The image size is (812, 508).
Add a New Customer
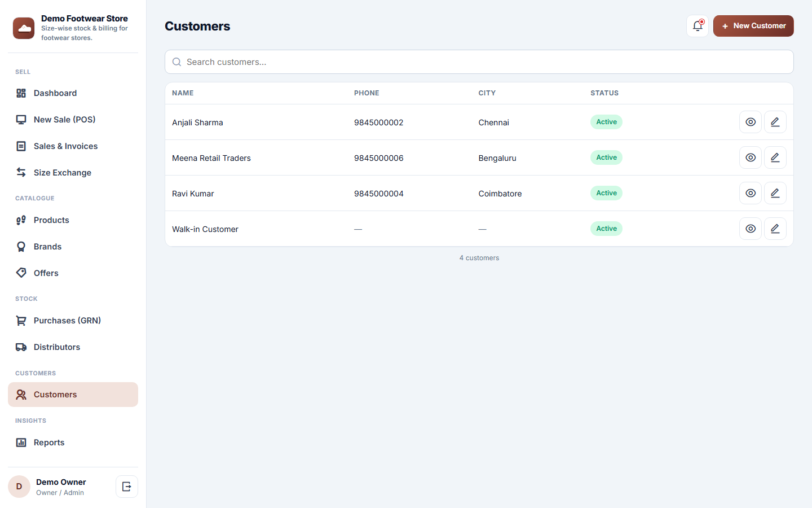tap(753, 26)
